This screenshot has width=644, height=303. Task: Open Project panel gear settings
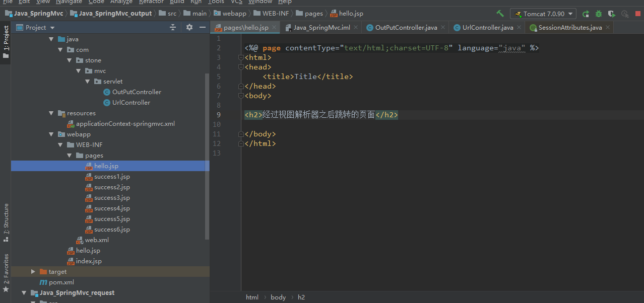coord(189,27)
